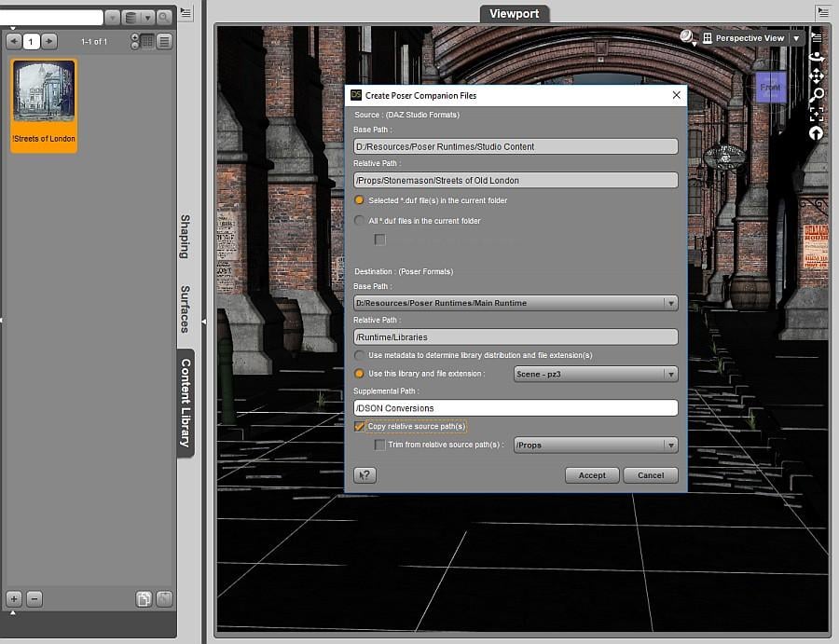Click the camera icon next to Perspective View

point(708,38)
